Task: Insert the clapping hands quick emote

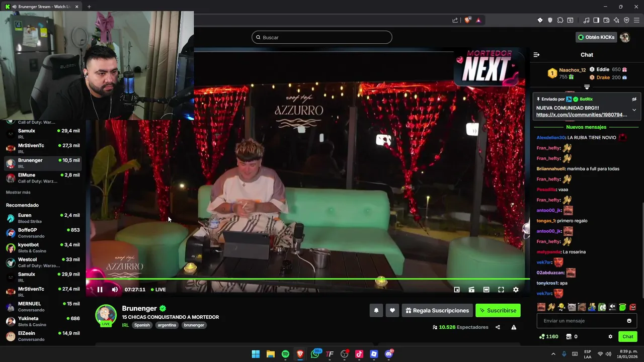Action: [x=551, y=307]
